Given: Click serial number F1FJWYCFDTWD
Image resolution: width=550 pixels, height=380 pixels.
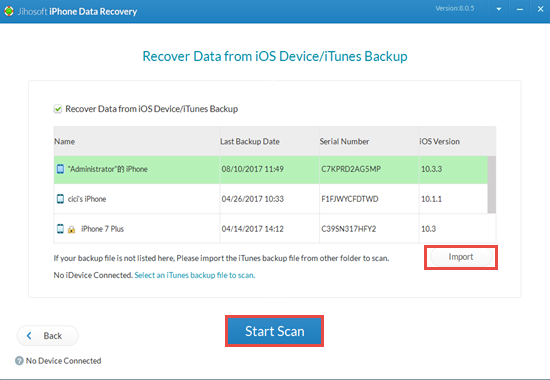Looking at the screenshot, I should pyautogui.click(x=350, y=199).
